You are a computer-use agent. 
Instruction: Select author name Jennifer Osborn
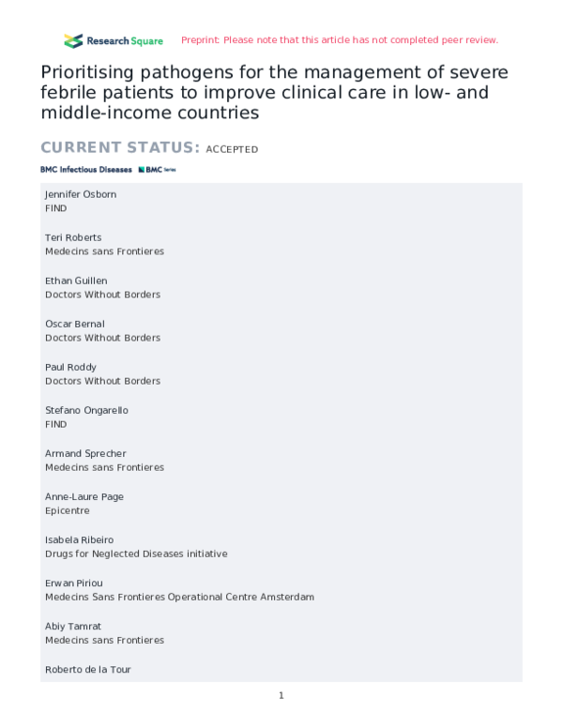[x=81, y=194]
